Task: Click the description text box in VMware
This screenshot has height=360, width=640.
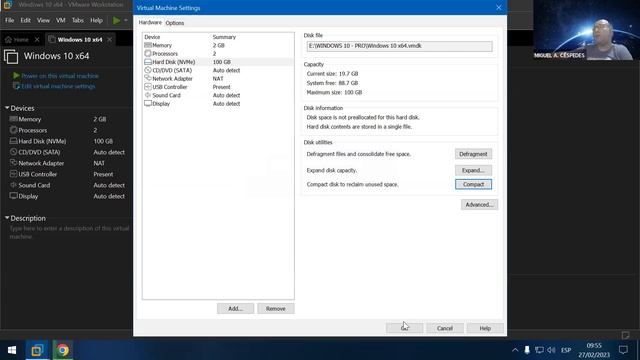Action: tap(69, 232)
